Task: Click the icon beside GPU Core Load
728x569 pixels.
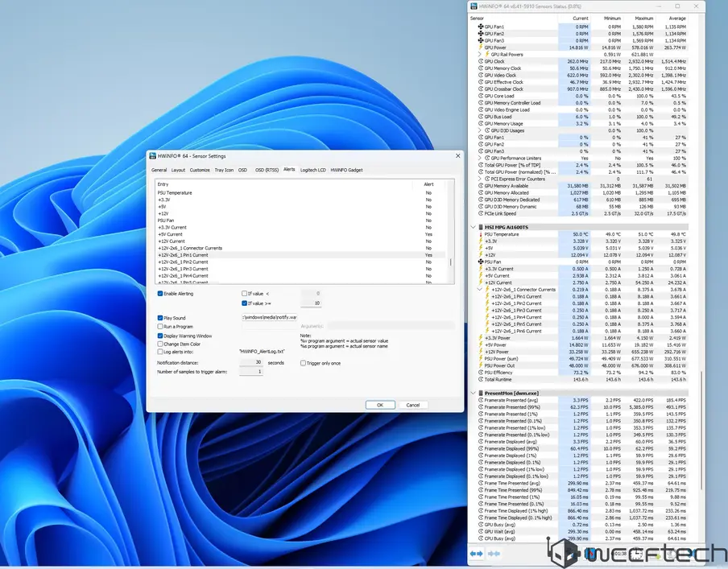Action: (481, 96)
